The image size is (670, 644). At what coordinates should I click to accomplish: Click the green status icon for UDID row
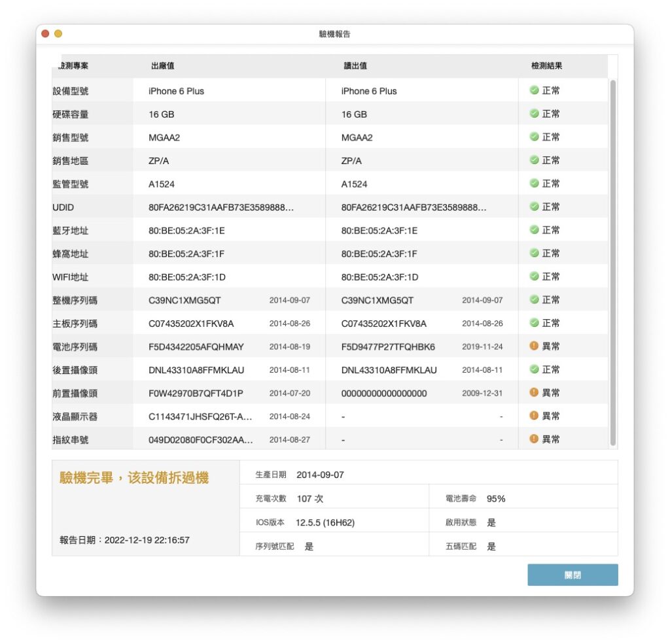pyautogui.click(x=534, y=206)
